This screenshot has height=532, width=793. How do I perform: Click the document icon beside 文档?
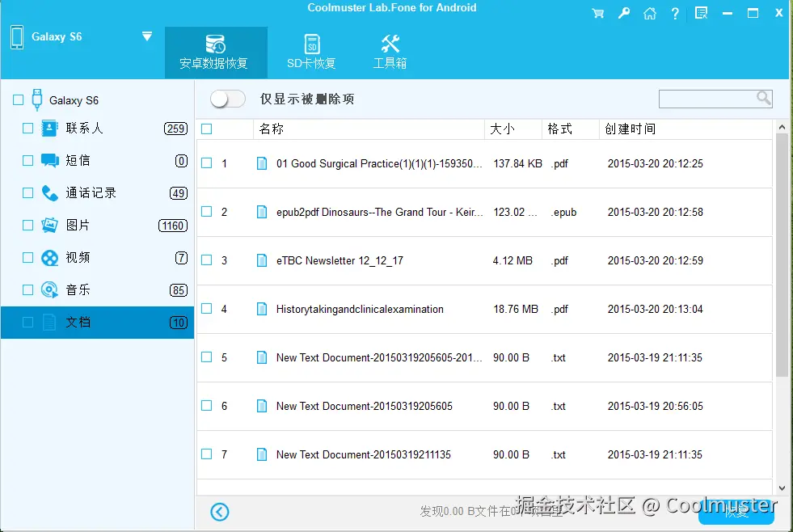49,322
